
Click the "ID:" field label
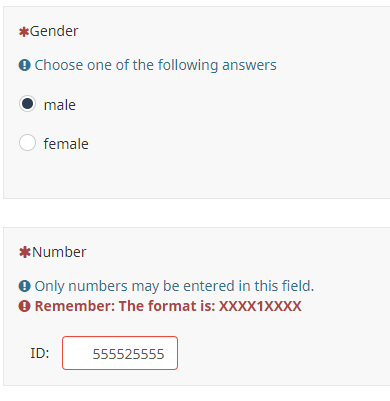pyautogui.click(x=40, y=353)
